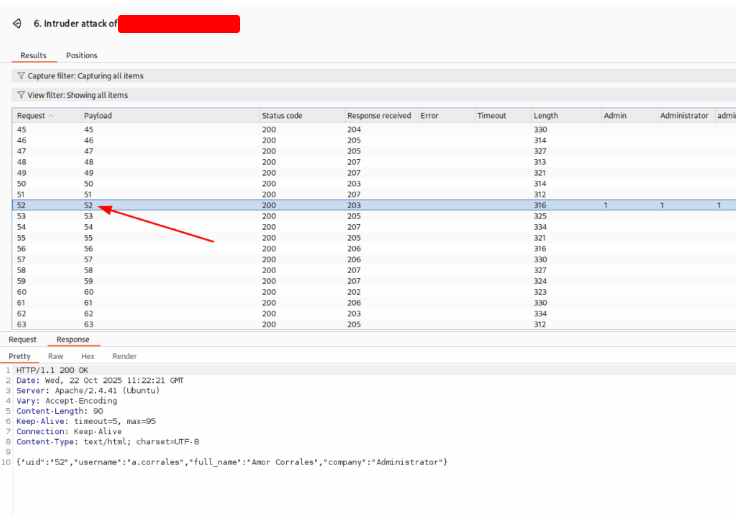Switch to the Results tab
The width and height of the screenshot is (737, 516).
(x=33, y=56)
